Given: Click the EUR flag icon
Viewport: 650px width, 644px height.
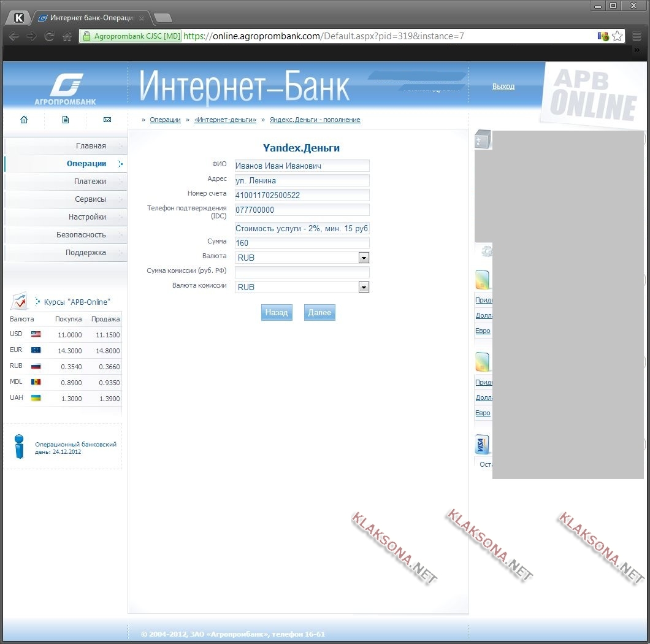Looking at the screenshot, I should coord(36,350).
